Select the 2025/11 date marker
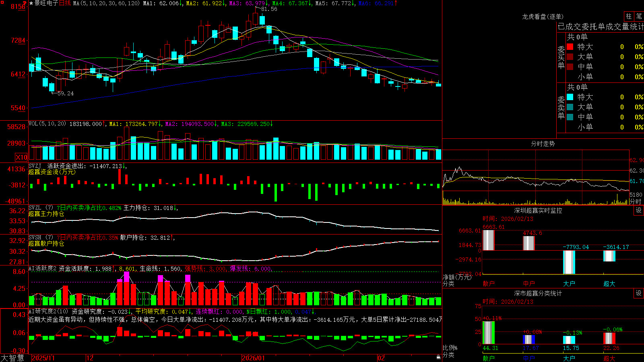This screenshot has height=362, width=644. (x=43, y=358)
